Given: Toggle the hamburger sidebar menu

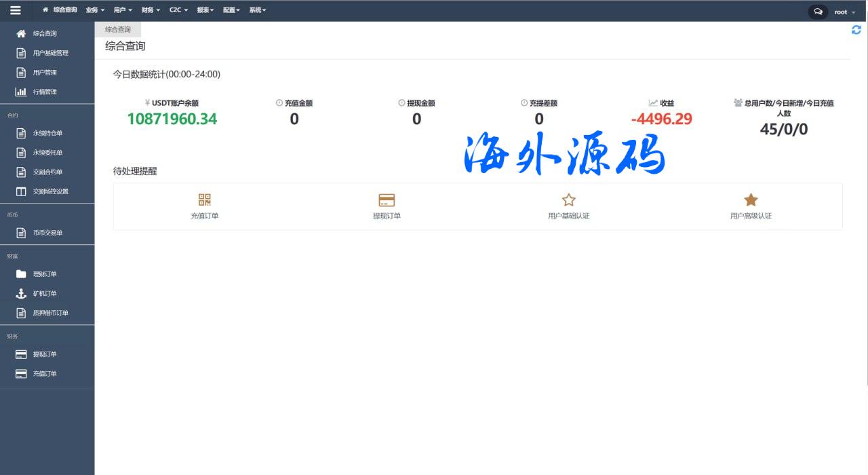Looking at the screenshot, I should coord(16,10).
